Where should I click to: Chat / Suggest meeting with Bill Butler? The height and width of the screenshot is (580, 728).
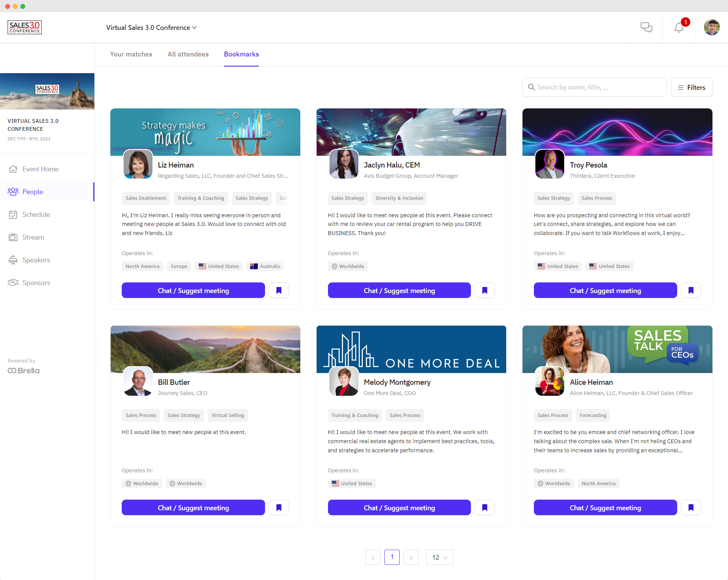(x=193, y=508)
